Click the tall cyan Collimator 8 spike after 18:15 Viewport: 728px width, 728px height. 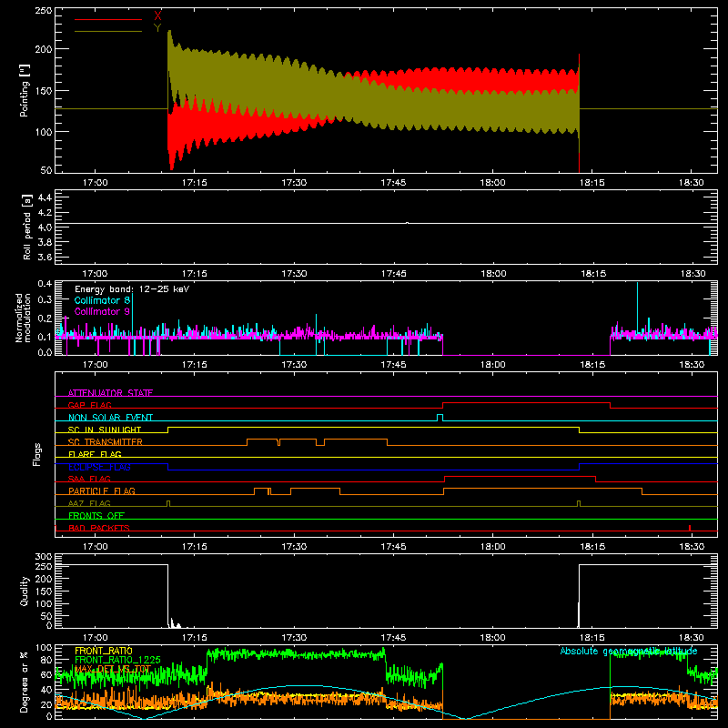point(637,307)
